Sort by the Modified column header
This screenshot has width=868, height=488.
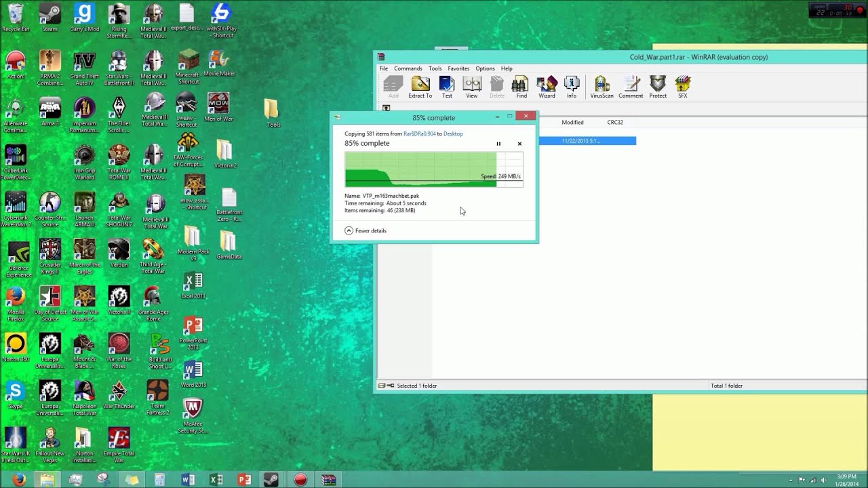tap(572, 123)
